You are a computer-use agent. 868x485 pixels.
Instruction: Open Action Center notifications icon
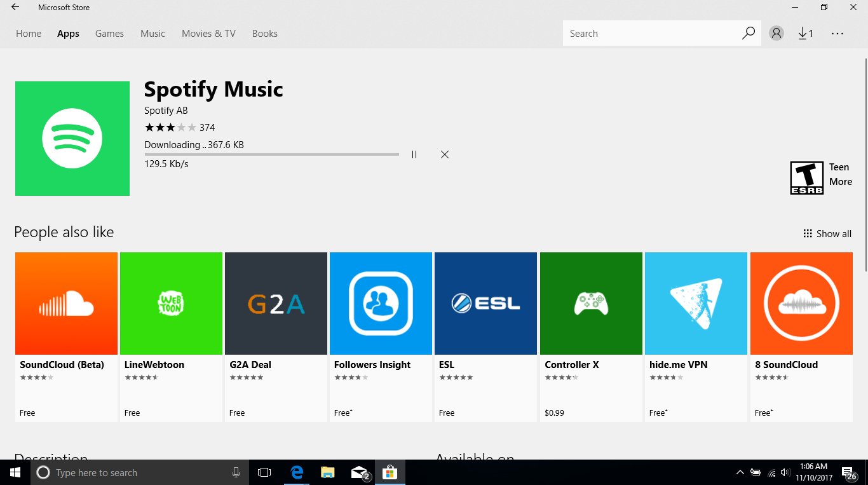(850, 472)
